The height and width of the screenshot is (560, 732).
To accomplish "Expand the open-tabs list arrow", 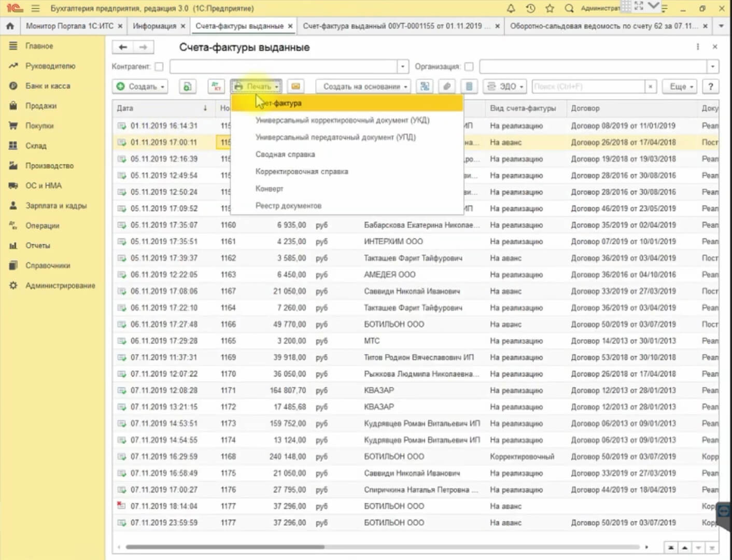I will (721, 25).
